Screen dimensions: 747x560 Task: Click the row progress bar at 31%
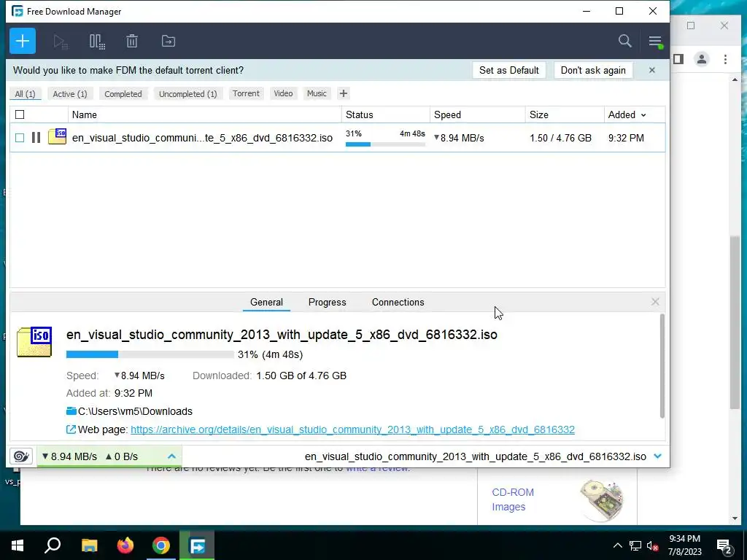[x=385, y=144]
